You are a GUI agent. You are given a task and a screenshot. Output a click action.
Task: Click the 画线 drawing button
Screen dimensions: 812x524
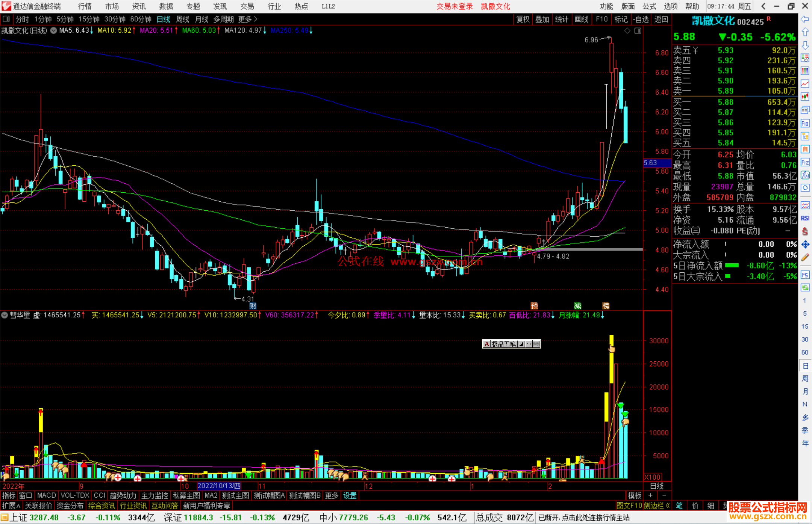tap(581, 19)
